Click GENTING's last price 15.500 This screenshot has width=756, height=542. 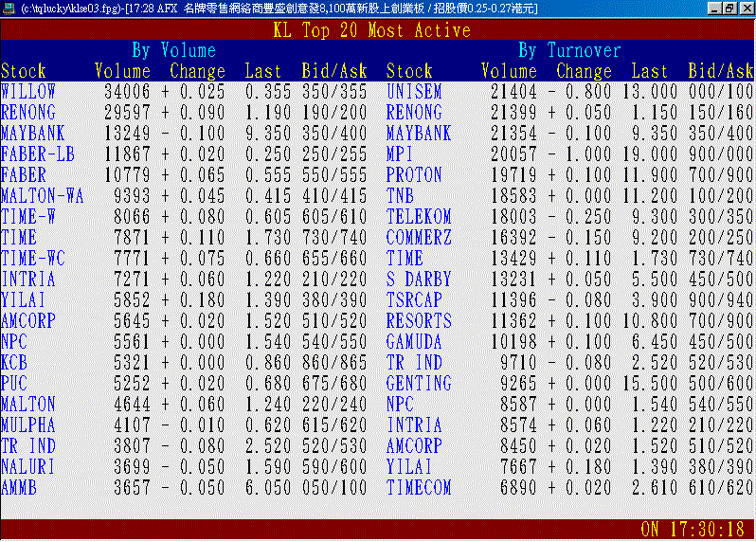(650, 384)
